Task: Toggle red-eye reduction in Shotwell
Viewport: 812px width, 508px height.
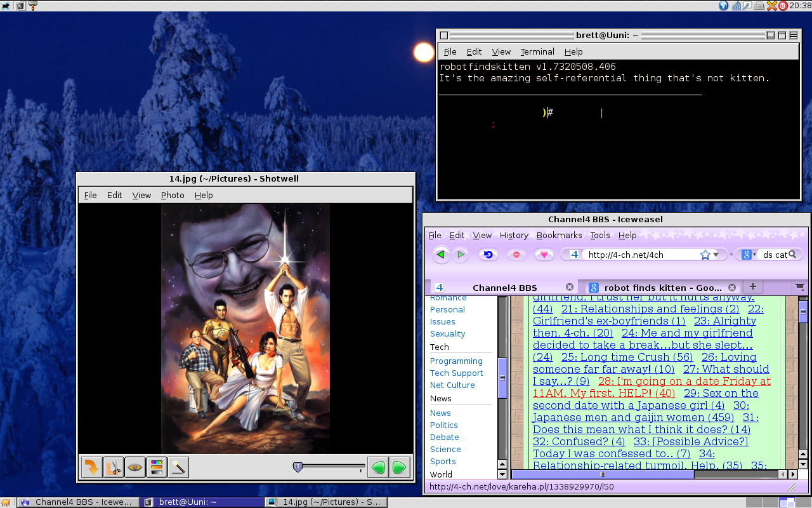Action: 135,468
